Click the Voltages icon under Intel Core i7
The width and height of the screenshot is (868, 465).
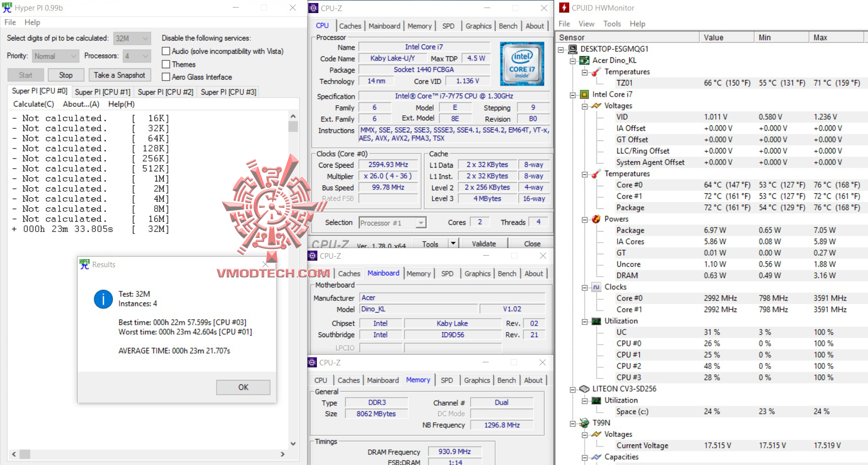coord(596,106)
